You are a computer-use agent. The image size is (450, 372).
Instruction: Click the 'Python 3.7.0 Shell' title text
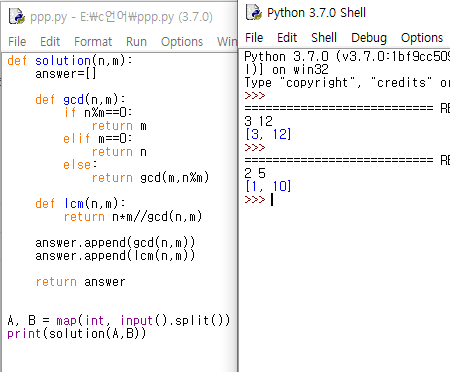click(x=316, y=13)
